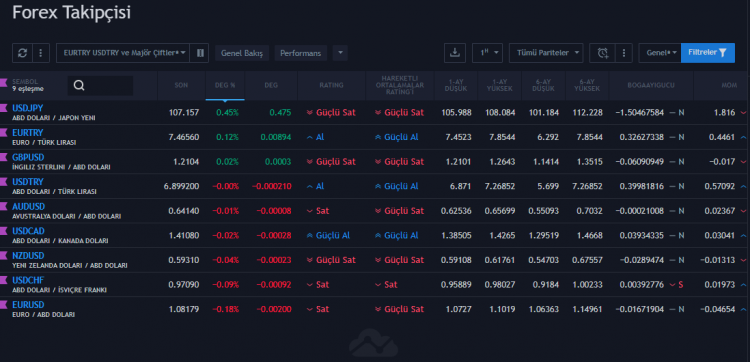Click the refresh screener icon
Viewport: 750px width, 362px height.
[x=22, y=53]
